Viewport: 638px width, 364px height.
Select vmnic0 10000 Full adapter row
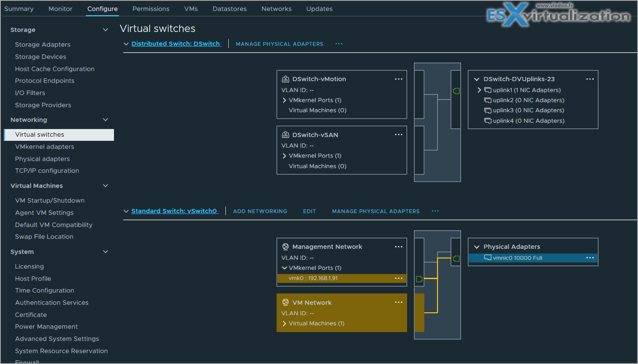[x=533, y=258]
